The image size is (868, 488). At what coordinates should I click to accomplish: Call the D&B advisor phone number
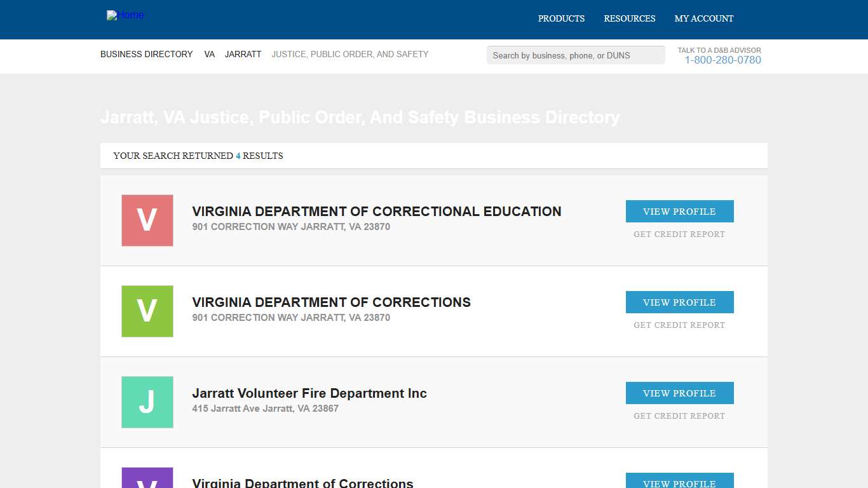click(x=722, y=60)
